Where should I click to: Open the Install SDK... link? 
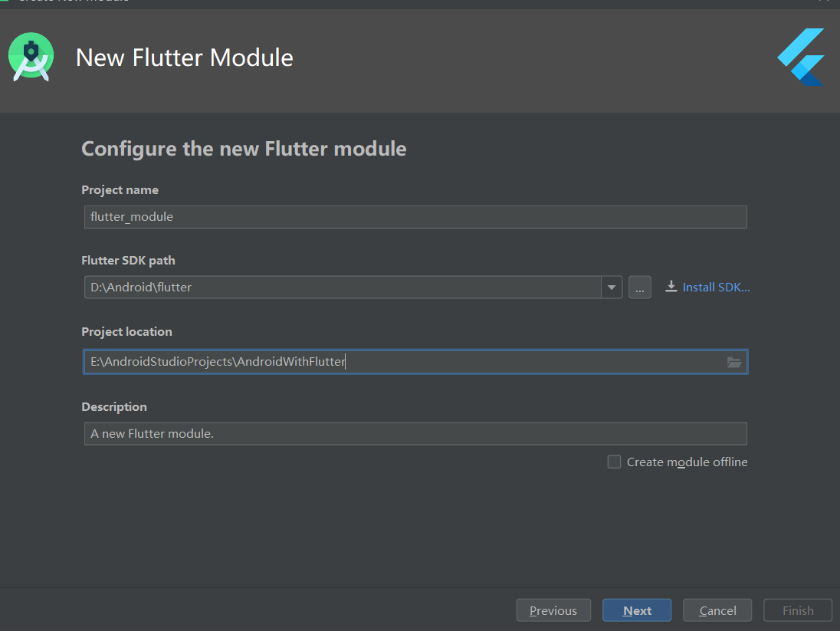click(x=716, y=288)
